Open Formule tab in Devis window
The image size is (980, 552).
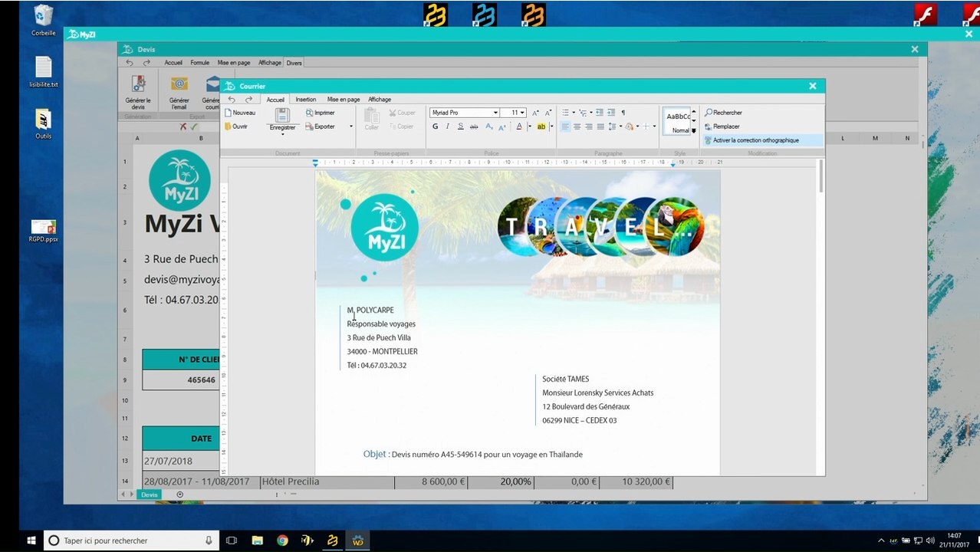coord(199,63)
